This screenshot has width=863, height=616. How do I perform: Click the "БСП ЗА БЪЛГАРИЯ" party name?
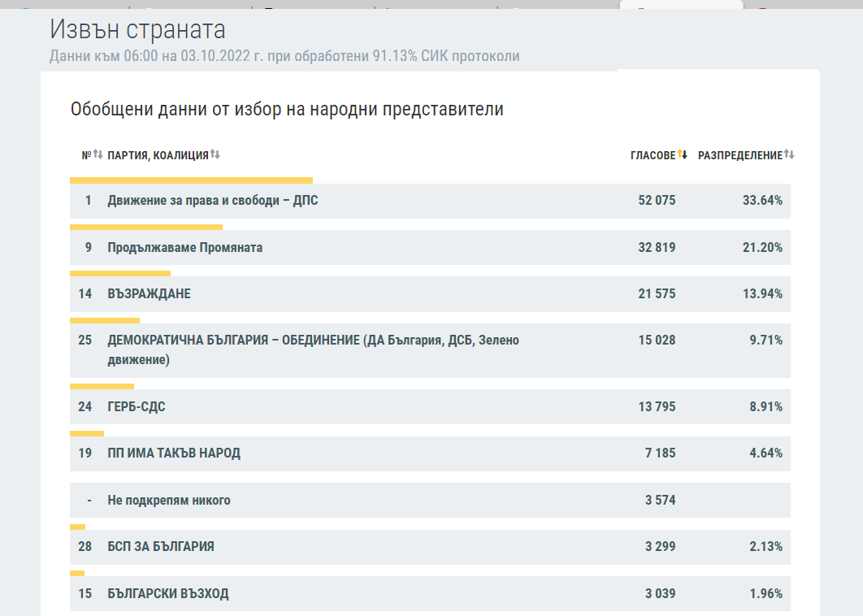tap(161, 547)
